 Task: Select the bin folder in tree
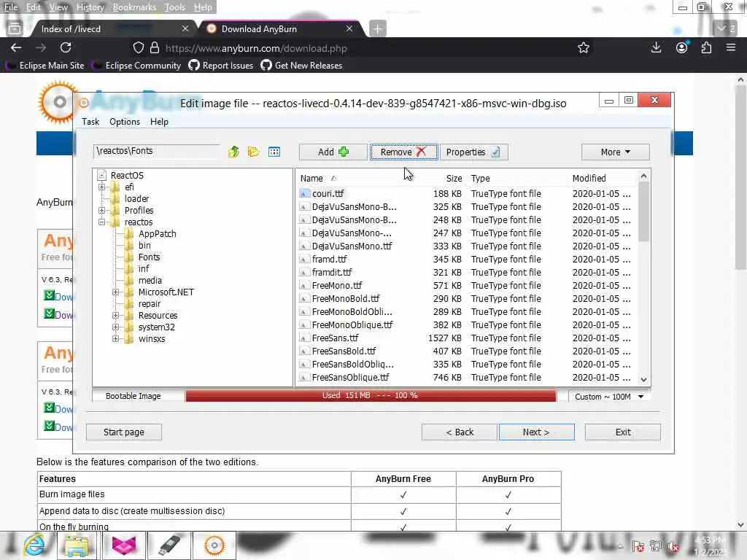tap(144, 245)
